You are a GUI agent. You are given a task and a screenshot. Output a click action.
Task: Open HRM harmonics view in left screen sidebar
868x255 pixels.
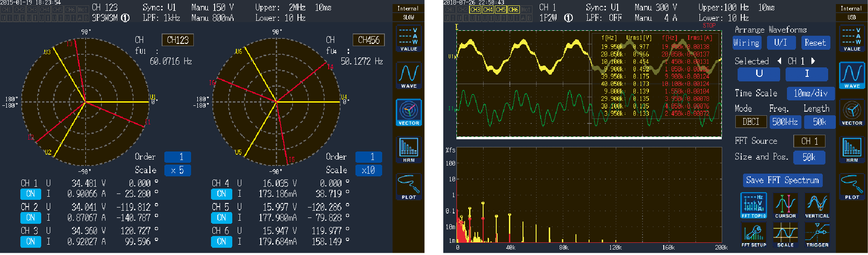tap(408, 149)
